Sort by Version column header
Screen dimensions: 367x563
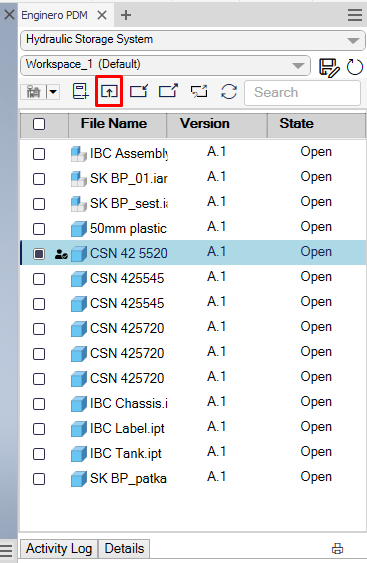pos(217,124)
